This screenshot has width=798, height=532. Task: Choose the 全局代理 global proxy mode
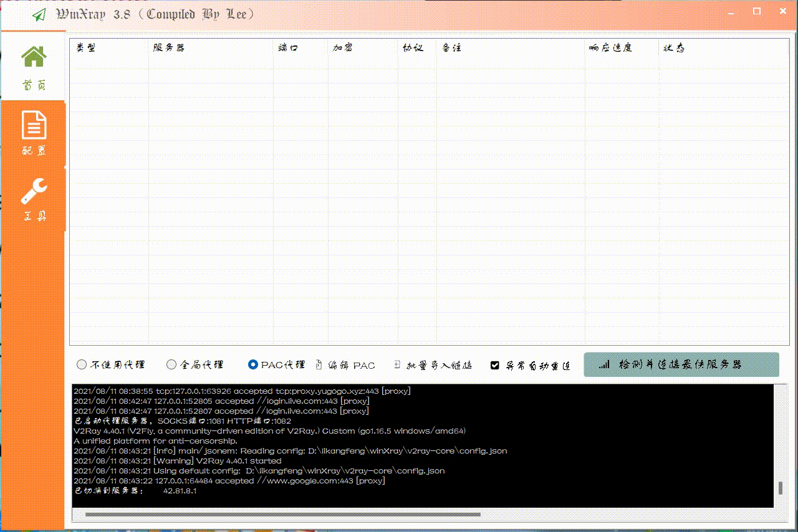pyautogui.click(x=195, y=365)
